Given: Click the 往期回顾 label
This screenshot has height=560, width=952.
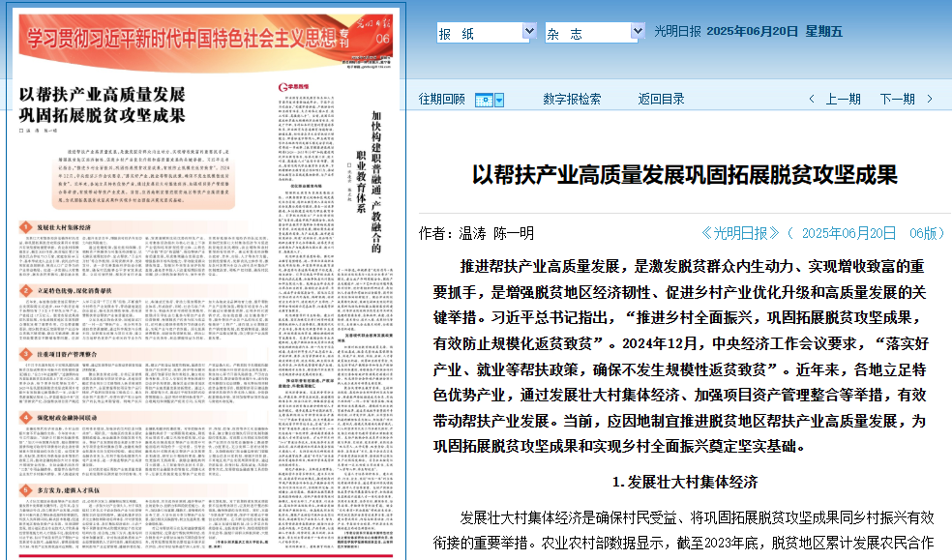Looking at the screenshot, I should click(x=441, y=99).
